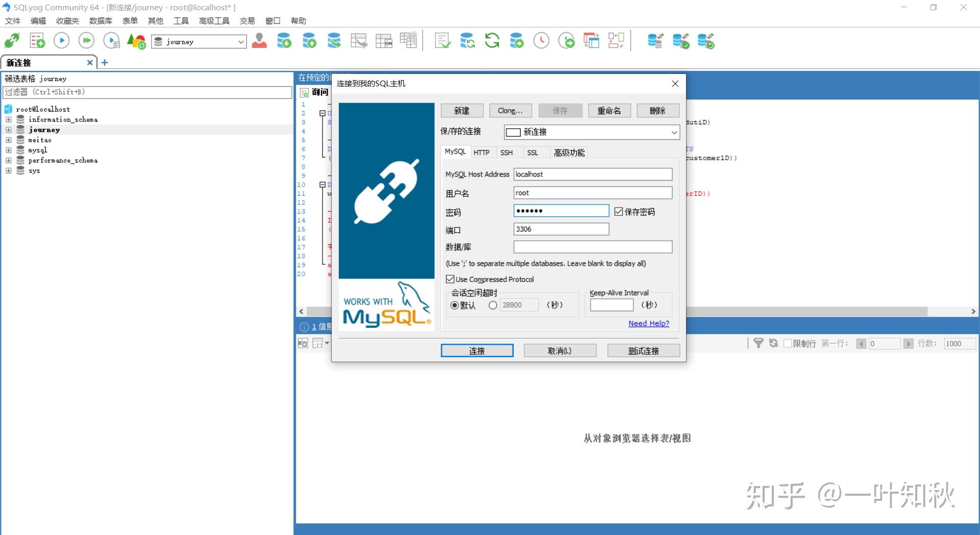980x535 pixels.
Task: Click the green circular refresh arrows icon
Action: click(492, 41)
